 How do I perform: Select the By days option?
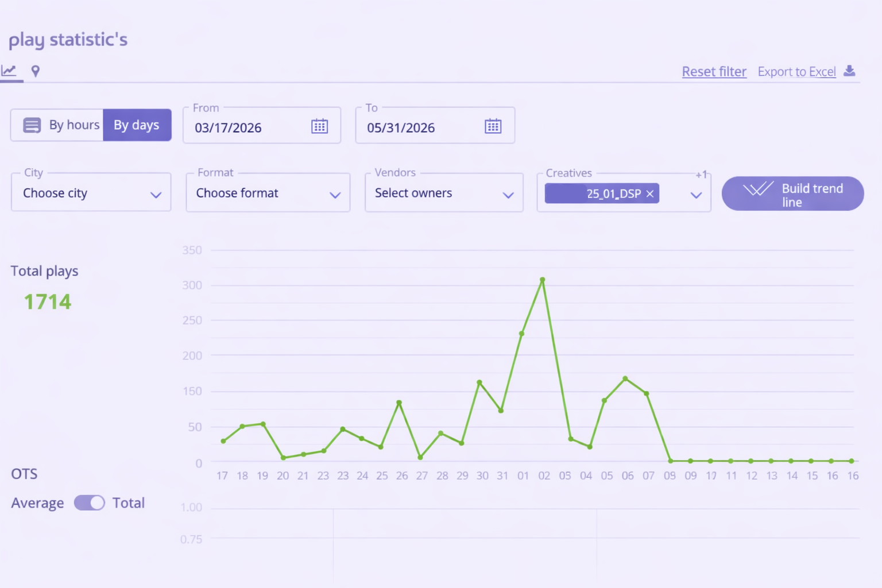(x=137, y=125)
